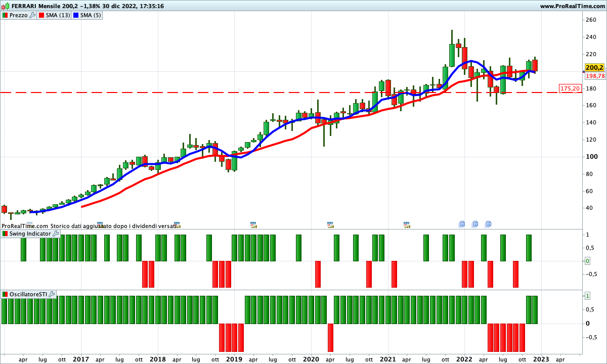
Task: Select the 175,20 horizontal line price label
Action: point(570,88)
